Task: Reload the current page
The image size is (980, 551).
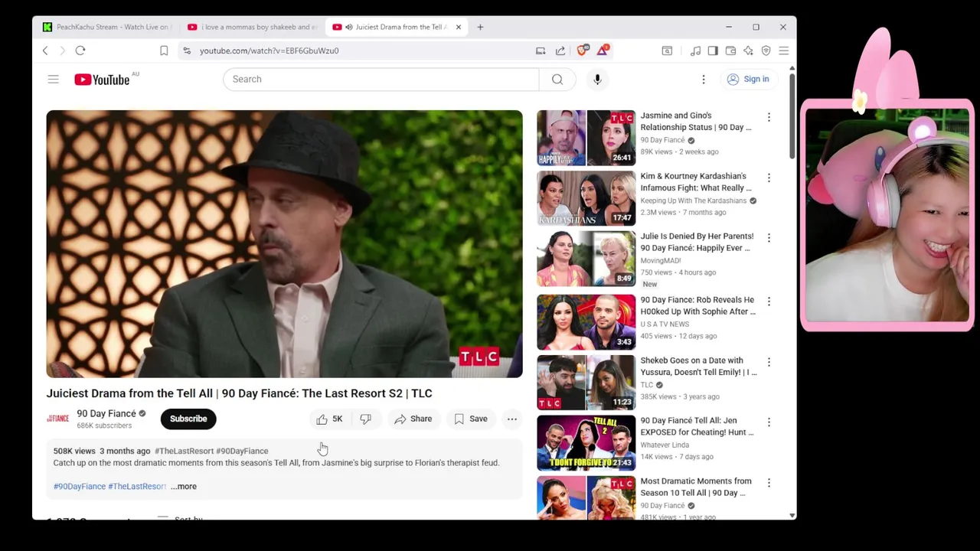Action: [x=80, y=51]
